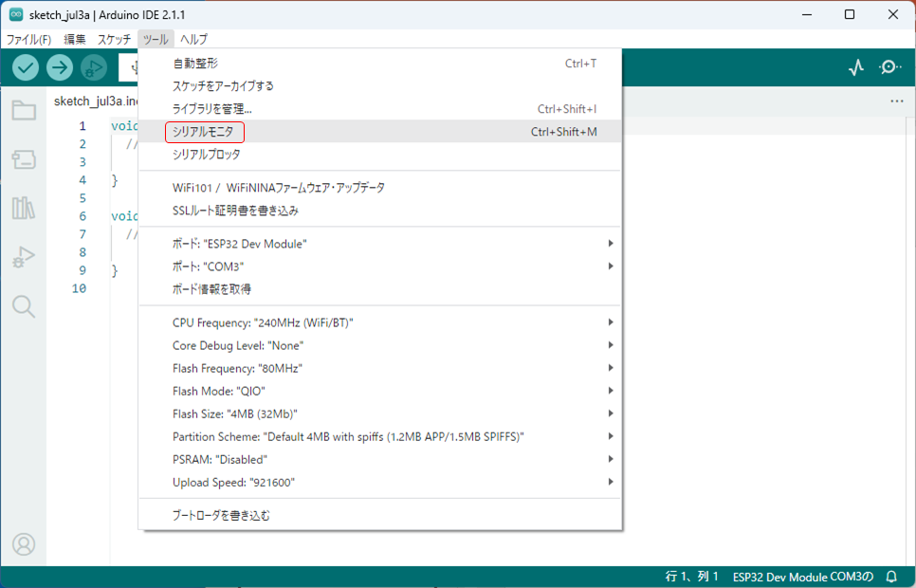This screenshot has width=916, height=588.
Task: Click line number 5 in editor gutter
Action: (x=82, y=198)
